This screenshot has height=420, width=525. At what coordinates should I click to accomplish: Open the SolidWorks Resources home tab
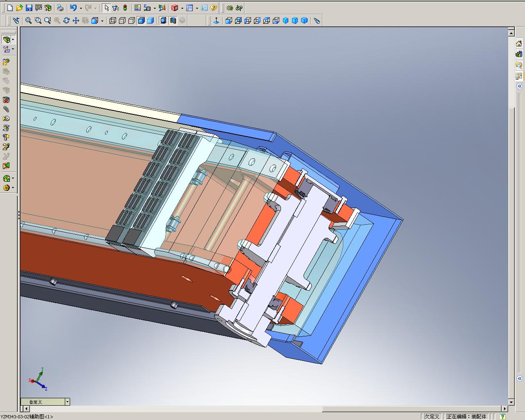519,43
